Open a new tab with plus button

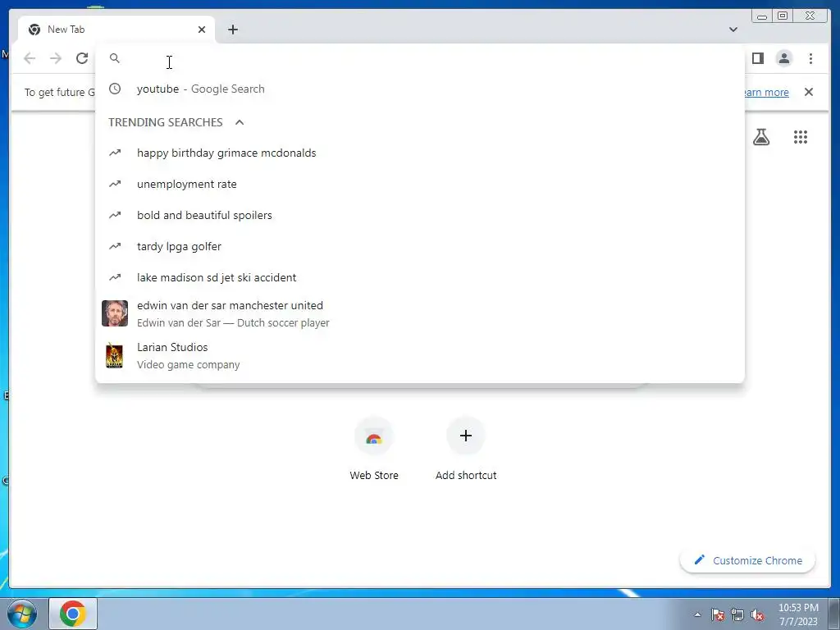[x=232, y=30]
